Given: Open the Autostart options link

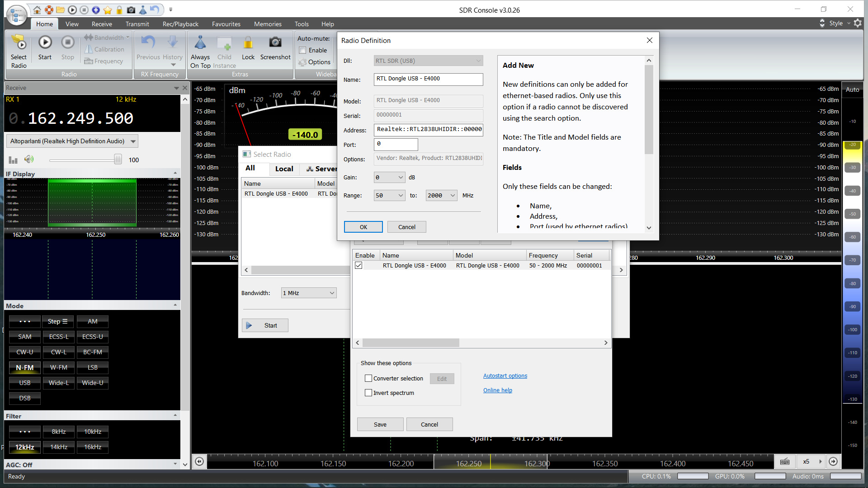Looking at the screenshot, I should (505, 376).
